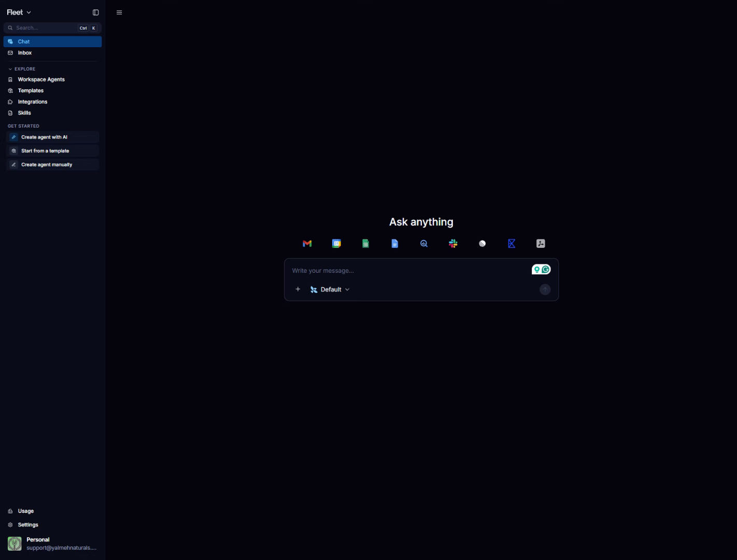Open Settings in the sidebar
The width and height of the screenshot is (737, 560).
point(52,525)
